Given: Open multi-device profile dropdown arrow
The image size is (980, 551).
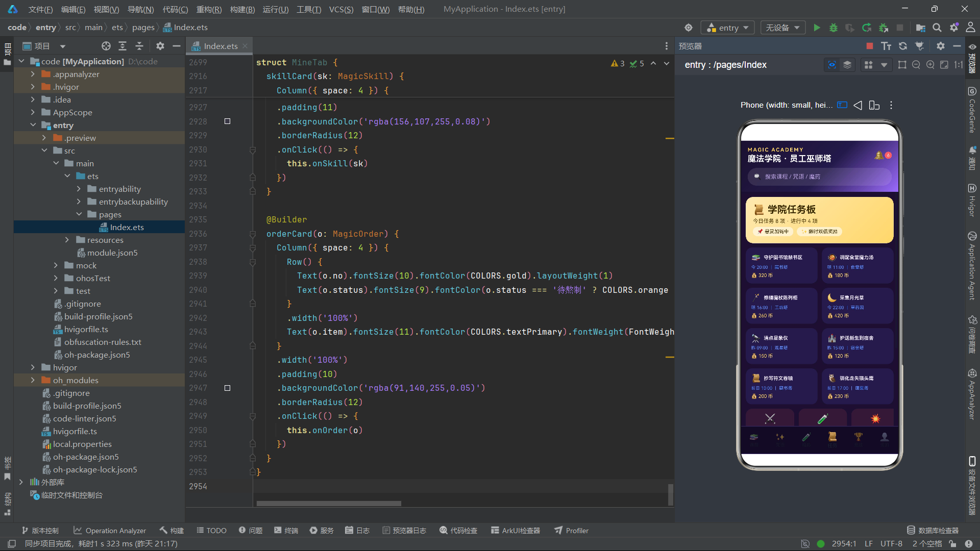Looking at the screenshot, I should click(x=884, y=65).
